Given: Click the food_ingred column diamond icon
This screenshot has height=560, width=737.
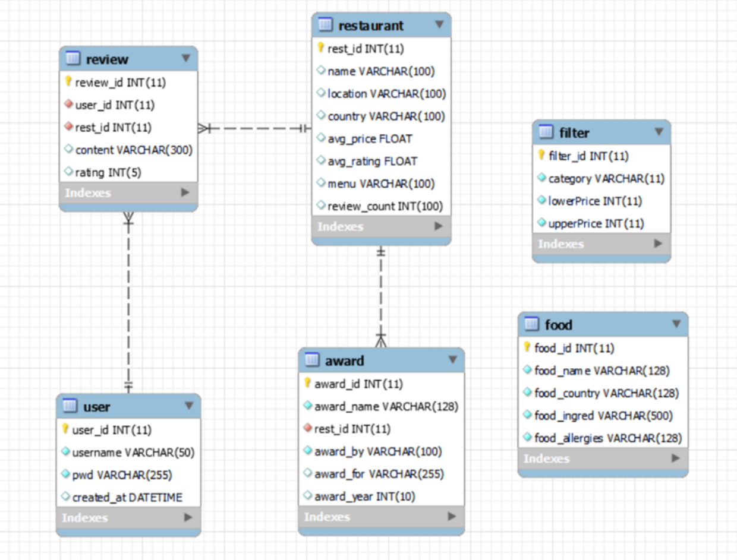Looking at the screenshot, I should [x=527, y=415].
